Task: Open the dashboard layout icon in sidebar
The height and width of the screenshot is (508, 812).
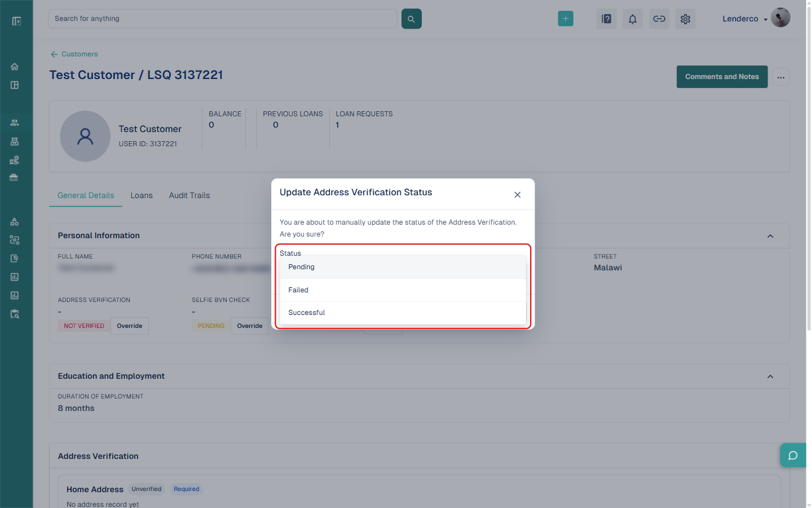Action: pos(15,85)
